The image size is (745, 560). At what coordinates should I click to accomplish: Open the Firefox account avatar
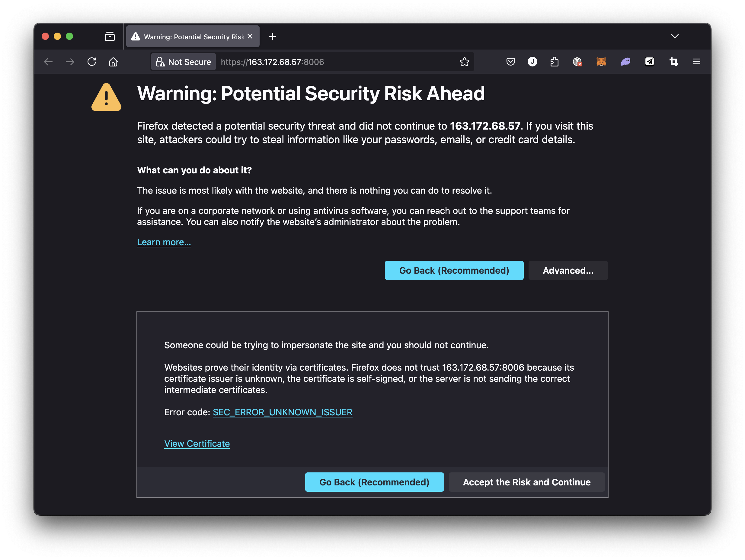tap(532, 62)
